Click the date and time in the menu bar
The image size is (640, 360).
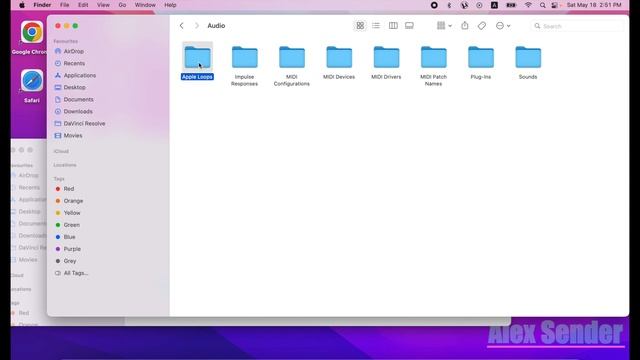(594, 5)
